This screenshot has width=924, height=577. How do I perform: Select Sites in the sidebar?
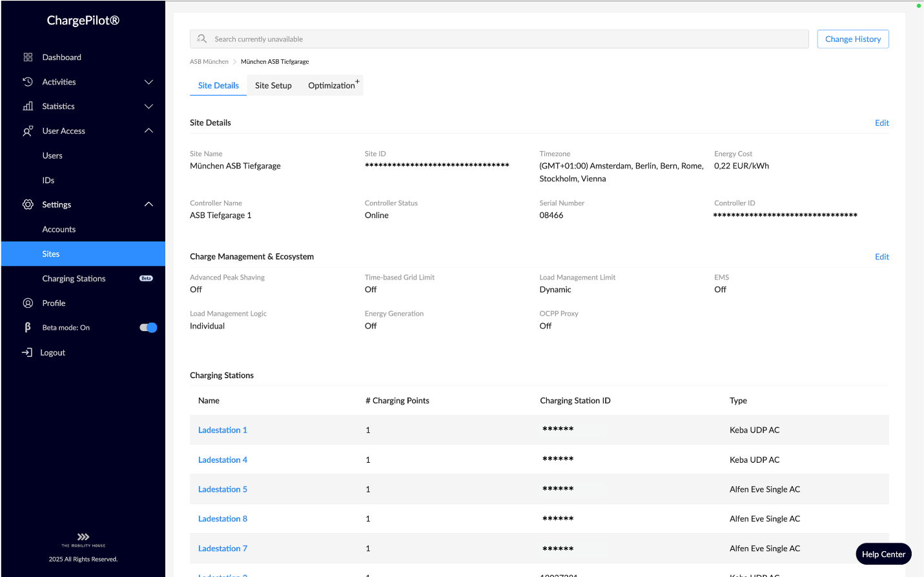pyautogui.click(x=83, y=254)
